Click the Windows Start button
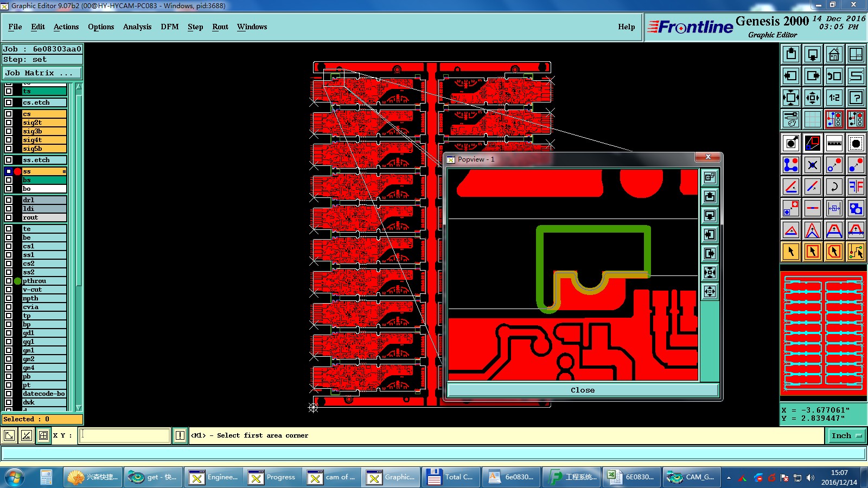Viewport: 868px width, 488px height. click(15, 477)
